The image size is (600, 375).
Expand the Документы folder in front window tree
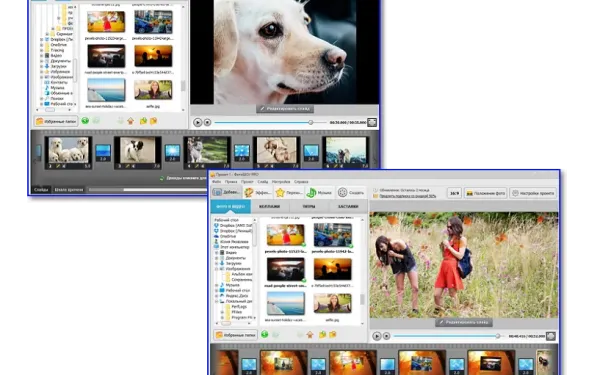(217, 258)
